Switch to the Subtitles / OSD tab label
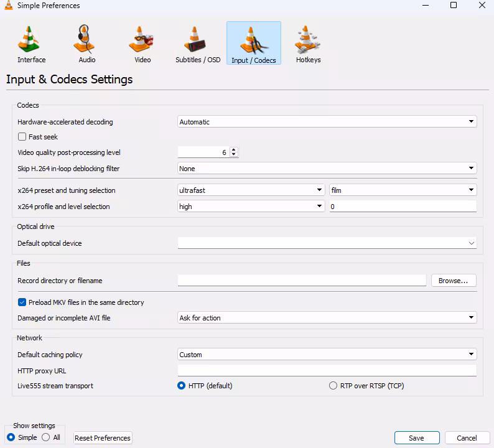494x448 pixels. point(198,60)
